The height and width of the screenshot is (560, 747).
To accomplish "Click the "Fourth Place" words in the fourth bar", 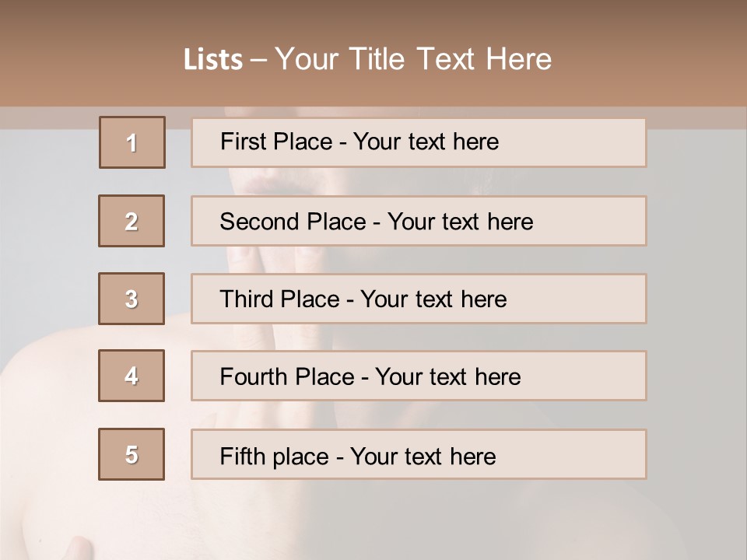I will [x=286, y=377].
